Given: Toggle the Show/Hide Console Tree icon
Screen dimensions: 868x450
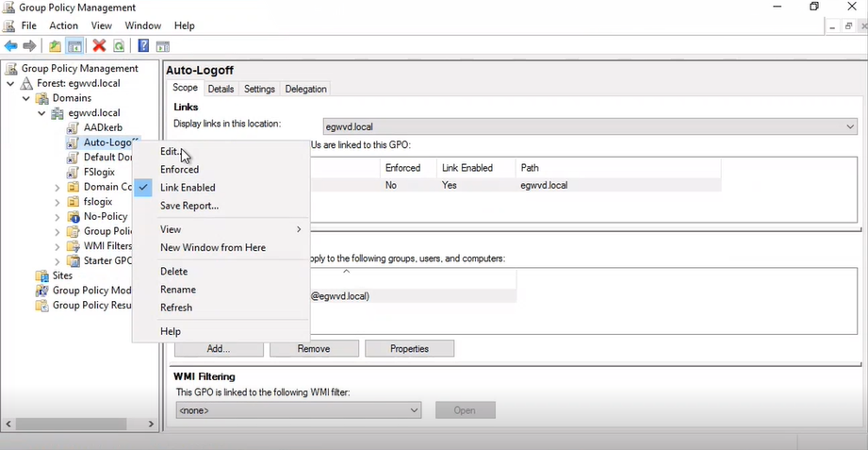Looking at the screenshot, I should (x=74, y=46).
